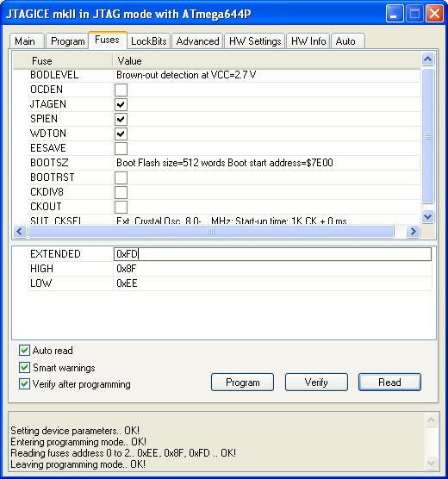
Task: Select the Fuses tab
Action: coord(108,40)
